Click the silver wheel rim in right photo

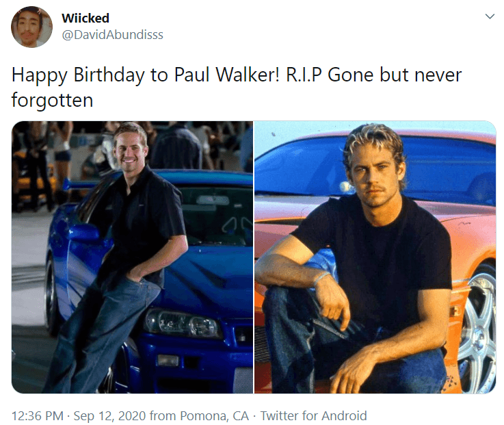(x=478, y=331)
